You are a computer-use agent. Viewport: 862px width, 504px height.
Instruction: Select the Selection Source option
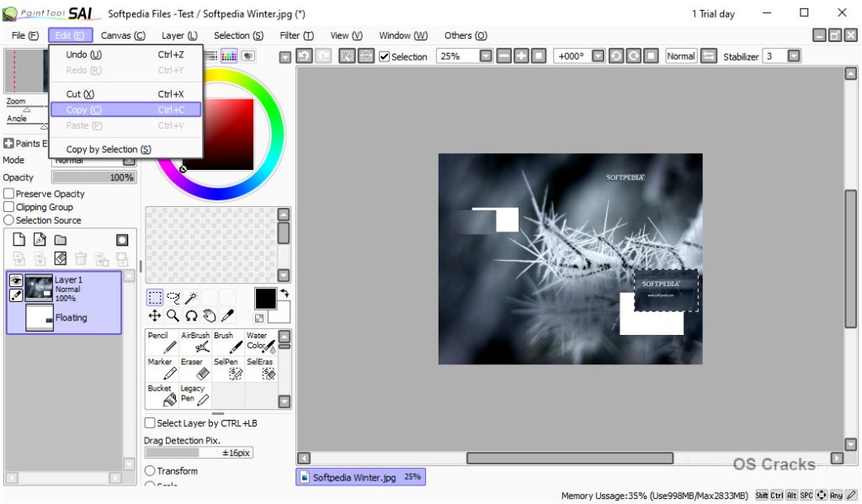8,220
